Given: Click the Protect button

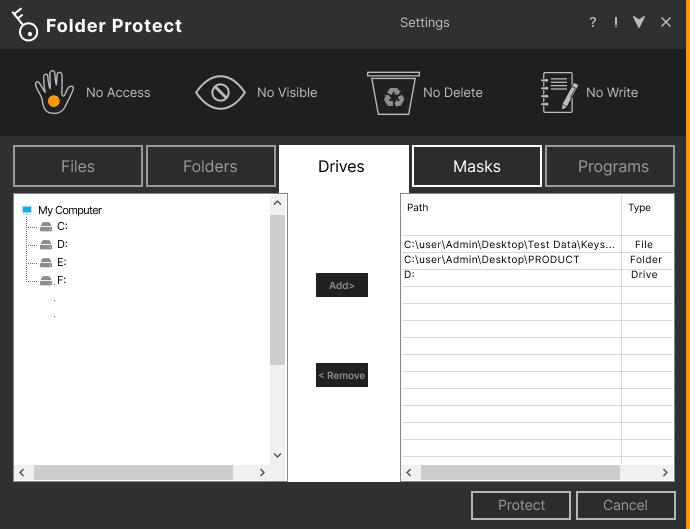Looking at the screenshot, I should (521, 505).
